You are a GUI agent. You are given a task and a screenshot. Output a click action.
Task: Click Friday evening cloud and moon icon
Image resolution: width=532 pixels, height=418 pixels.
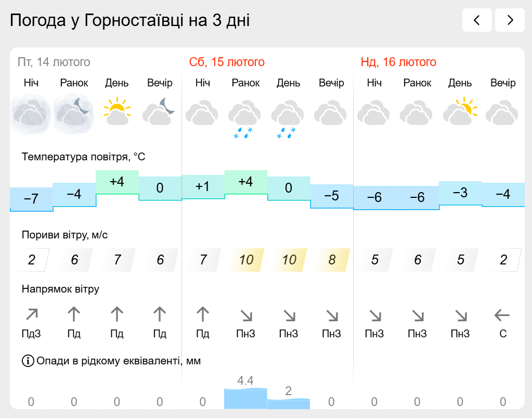pyautogui.click(x=160, y=111)
